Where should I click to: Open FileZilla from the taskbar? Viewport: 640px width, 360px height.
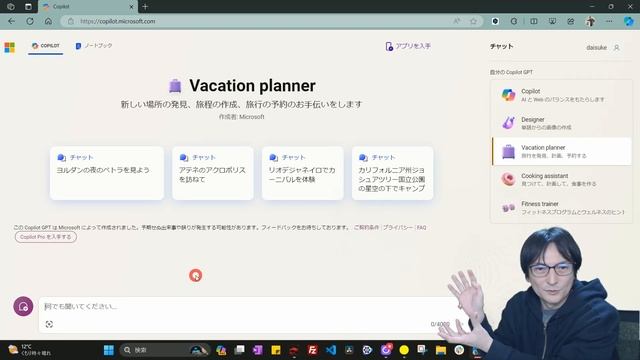pyautogui.click(x=312, y=350)
